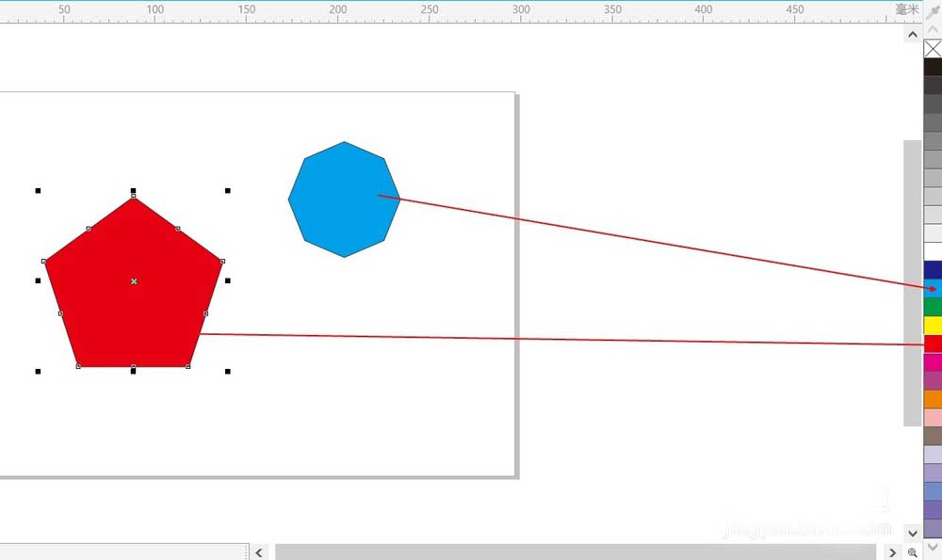
Task: Click the middle-right selection handle of the pentagon
Action: click(x=228, y=280)
